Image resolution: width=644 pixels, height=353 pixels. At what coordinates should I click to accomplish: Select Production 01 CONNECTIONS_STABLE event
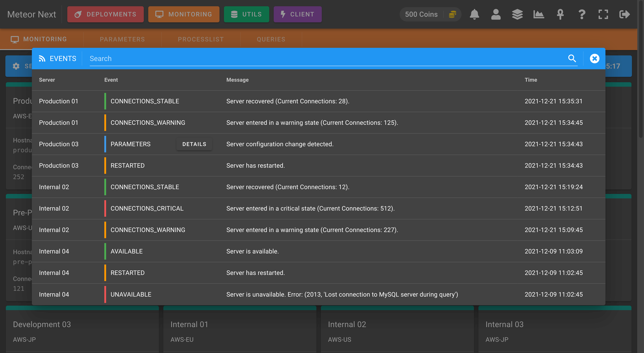pos(319,101)
